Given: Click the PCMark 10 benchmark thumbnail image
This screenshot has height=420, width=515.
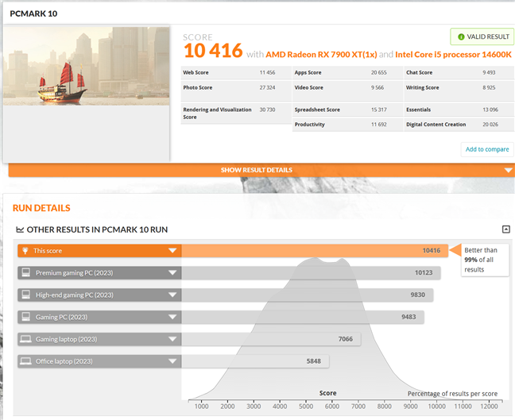Looking at the screenshot, I should [87, 66].
